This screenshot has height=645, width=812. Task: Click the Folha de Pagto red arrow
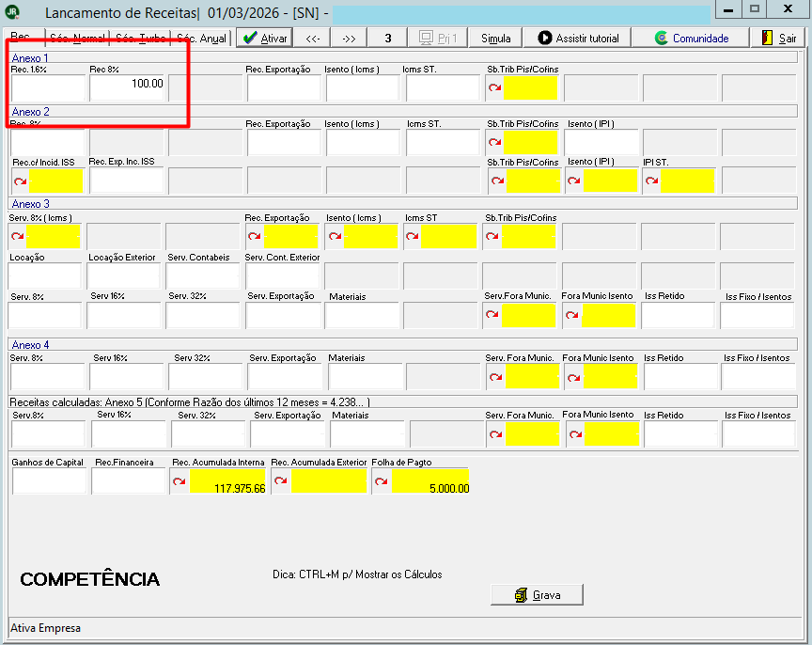coord(382,481)
